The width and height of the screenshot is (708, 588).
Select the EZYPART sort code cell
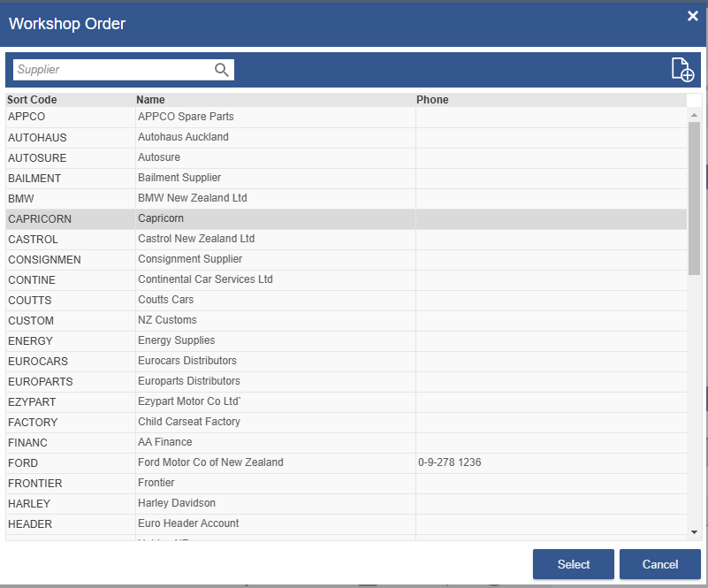(x=71, y=401)
